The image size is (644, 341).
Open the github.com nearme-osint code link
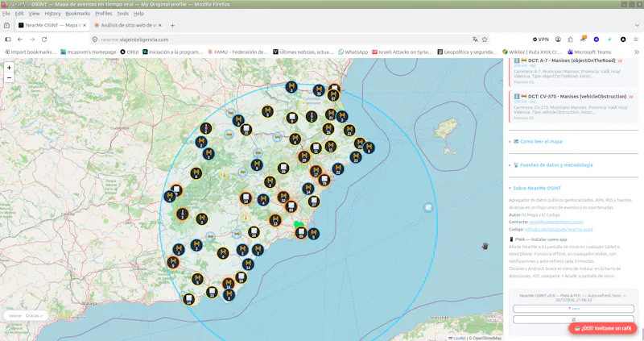pos(559,229)
